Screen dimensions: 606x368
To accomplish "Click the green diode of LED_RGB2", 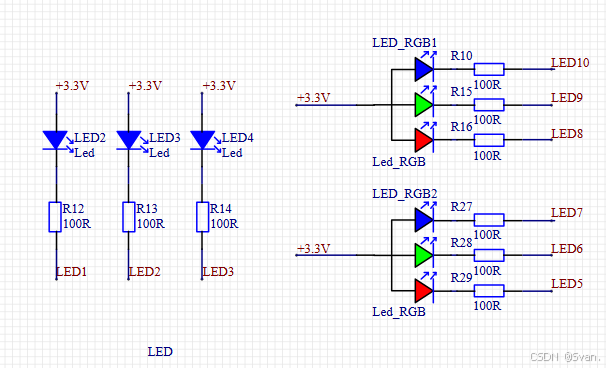I will 424,255.
